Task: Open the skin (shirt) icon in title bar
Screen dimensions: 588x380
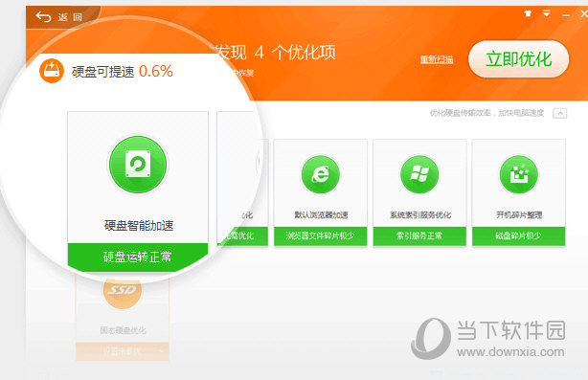Action: coord(528,13)
